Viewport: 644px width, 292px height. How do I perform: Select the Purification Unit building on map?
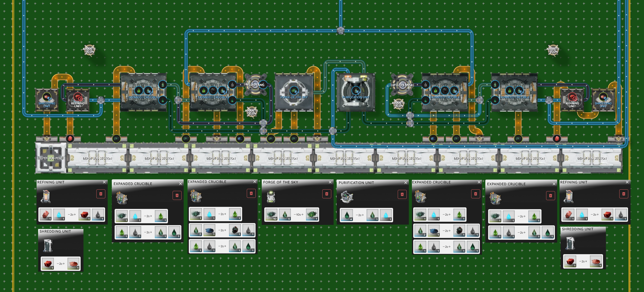coord(356,92)
